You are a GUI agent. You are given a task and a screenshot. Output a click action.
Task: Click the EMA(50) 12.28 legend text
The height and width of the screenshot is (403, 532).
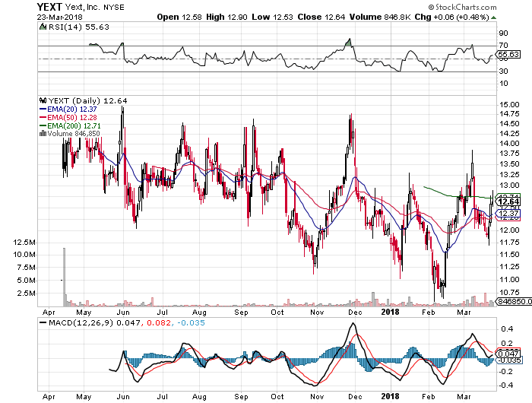[x=72, y=117]
